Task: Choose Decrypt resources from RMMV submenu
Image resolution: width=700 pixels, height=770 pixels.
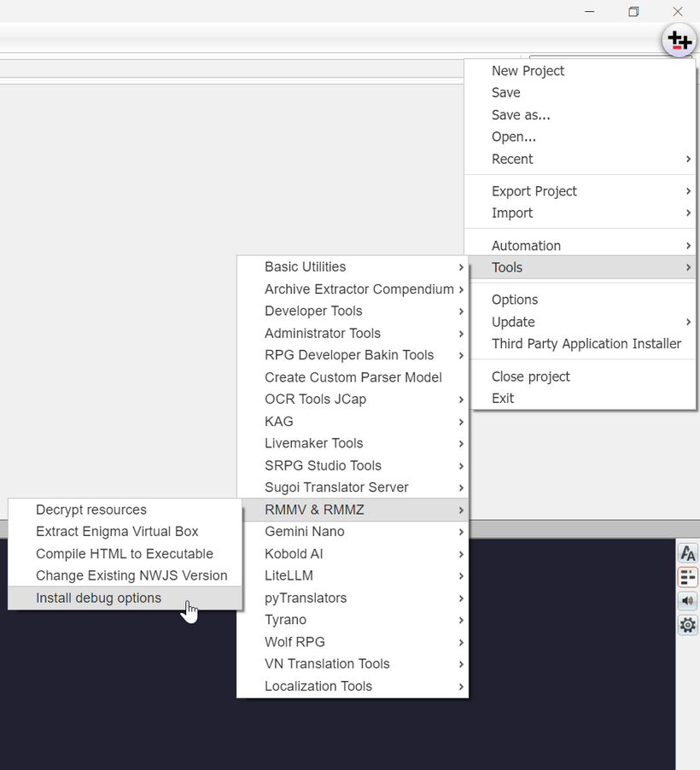Action: [x=91, y=510]
